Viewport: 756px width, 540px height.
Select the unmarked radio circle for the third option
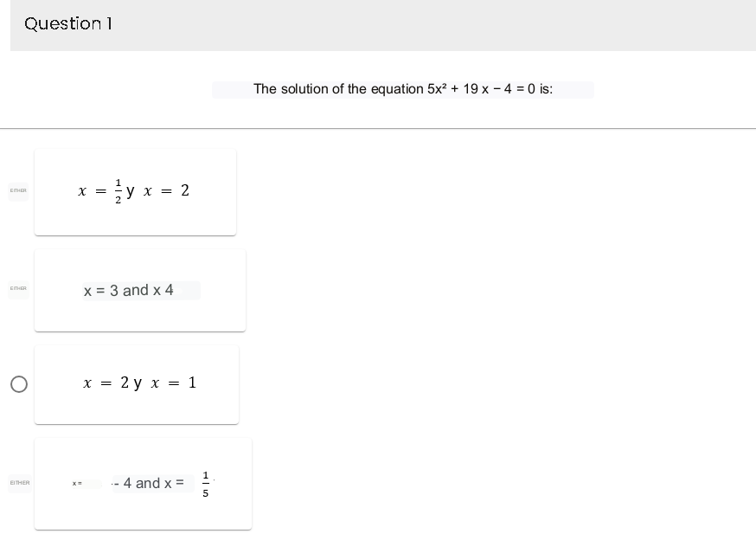tap(18, 384)
